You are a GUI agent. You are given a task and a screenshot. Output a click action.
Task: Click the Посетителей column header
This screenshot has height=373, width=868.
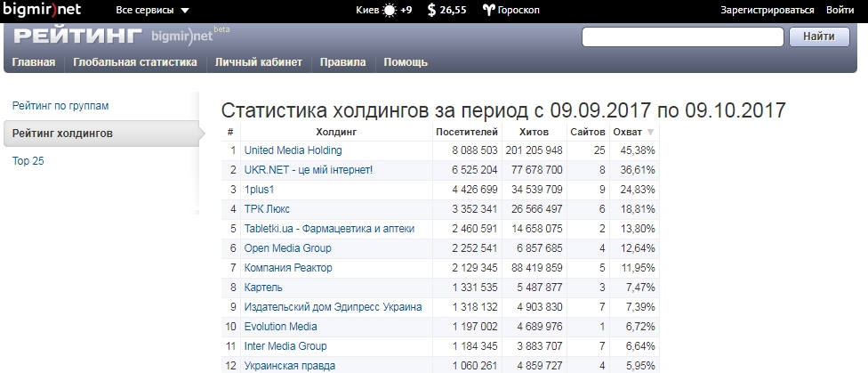click(467, 132)
